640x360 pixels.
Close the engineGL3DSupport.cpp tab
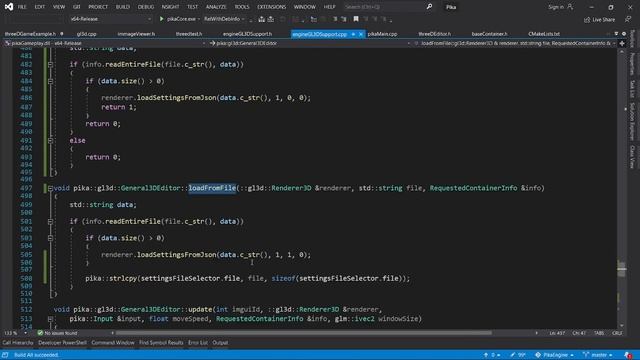(361, 34)
